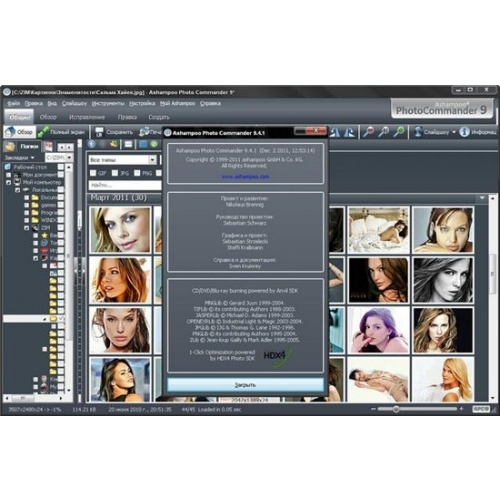Image resolution: width=500 pixels, height=500 pixels.
Task: Rotate image right using toolbar icon
Action: tap(349, 132)
